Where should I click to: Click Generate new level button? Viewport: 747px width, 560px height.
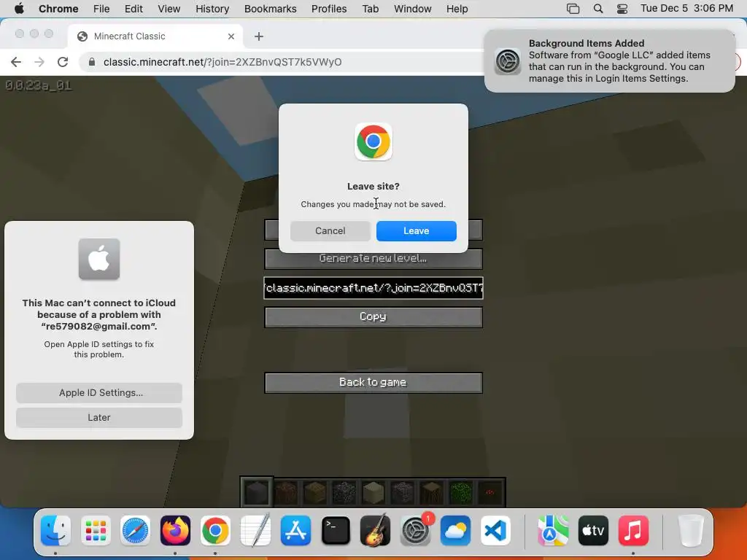373,259
